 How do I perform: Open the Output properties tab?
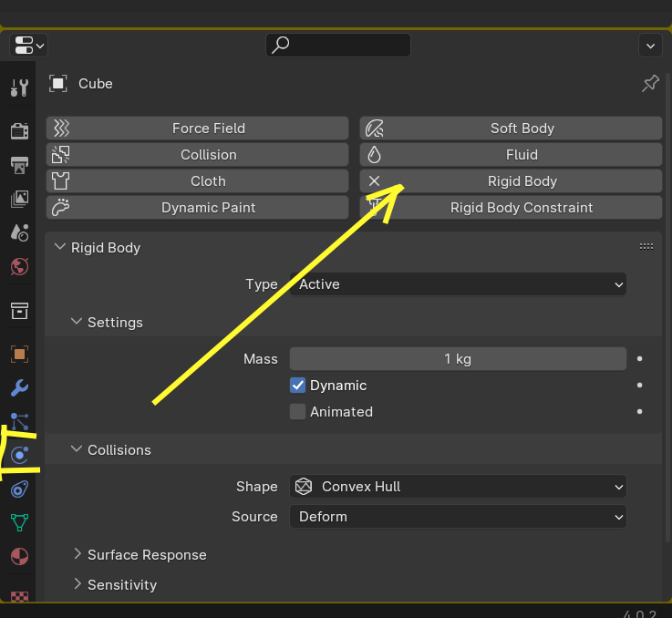(x=19, y=165)
